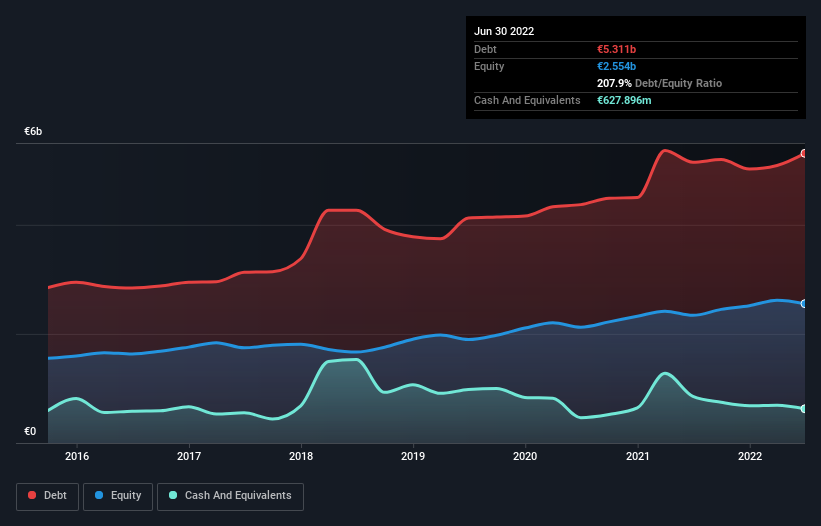Click the red Debt endpoint marker
The height and width of the screenshot is (526, 821).
tap(804, 154)
